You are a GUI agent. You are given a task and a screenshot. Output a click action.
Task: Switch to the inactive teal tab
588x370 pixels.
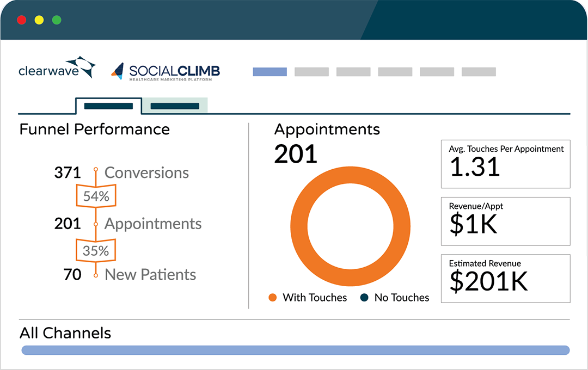pyautogui.click(x=174, y=106)
